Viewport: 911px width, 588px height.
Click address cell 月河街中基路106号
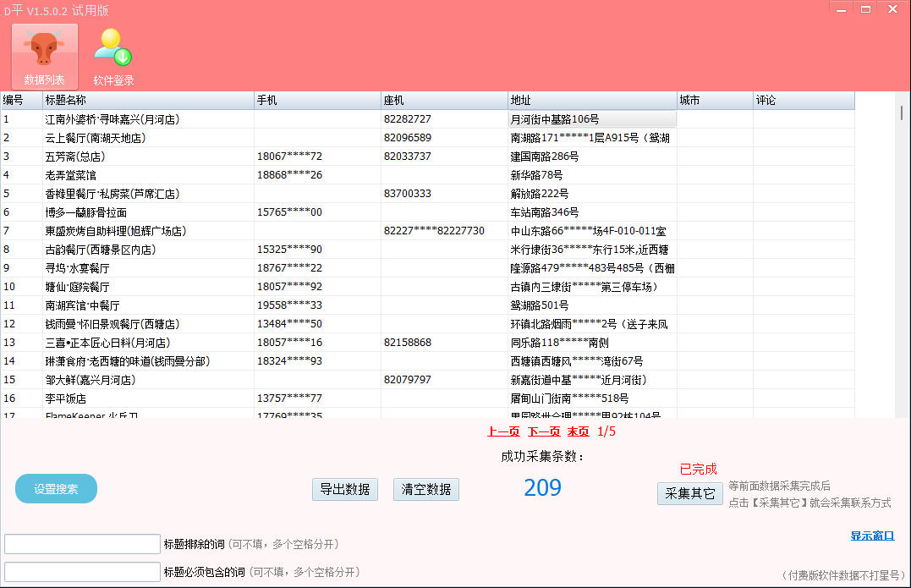(592, 119)
